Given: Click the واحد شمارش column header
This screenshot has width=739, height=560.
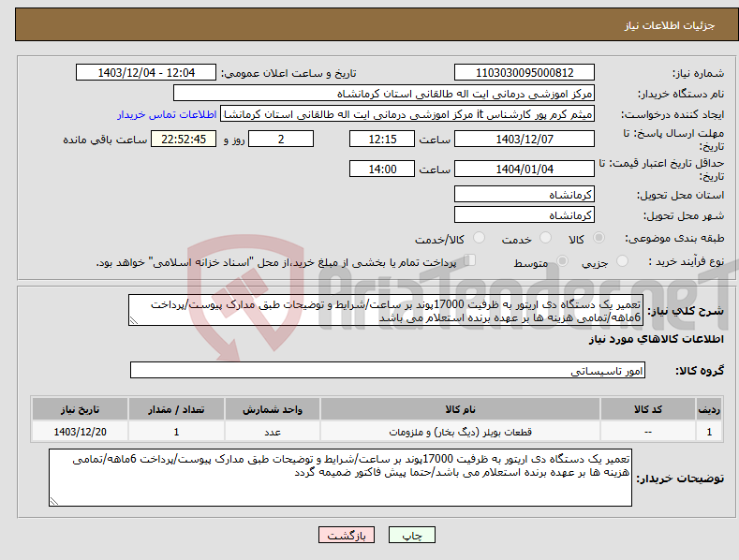Looking at the screenshot, I should [273, 409].
